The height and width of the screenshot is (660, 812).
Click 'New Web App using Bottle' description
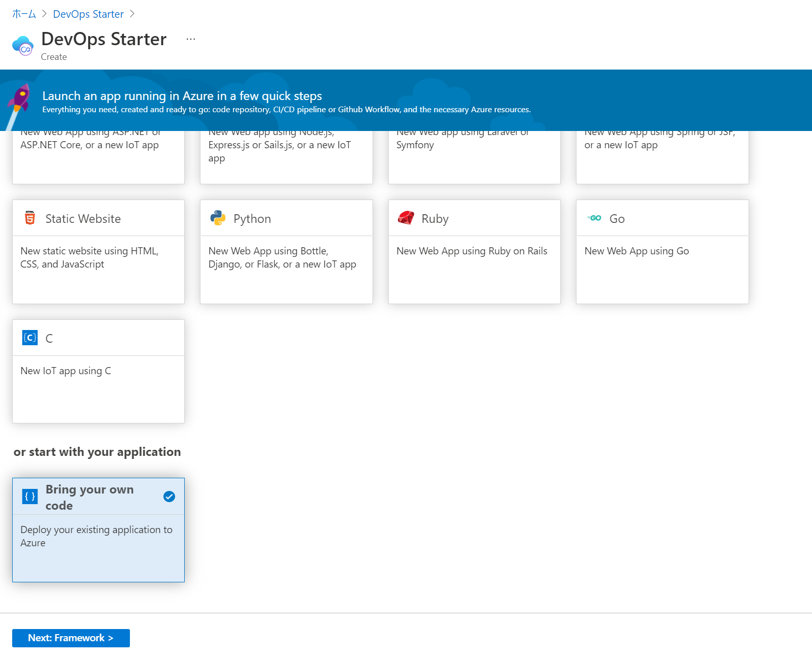(x=282, y=257)
